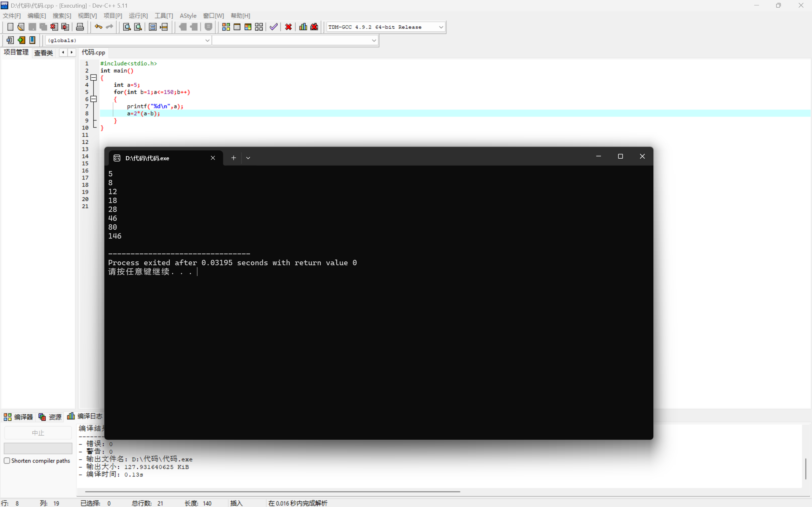This screenshot has height=507, width=812.
Task: Enable Shorten compiler paths checkbox
Action: tap(7, 460)
